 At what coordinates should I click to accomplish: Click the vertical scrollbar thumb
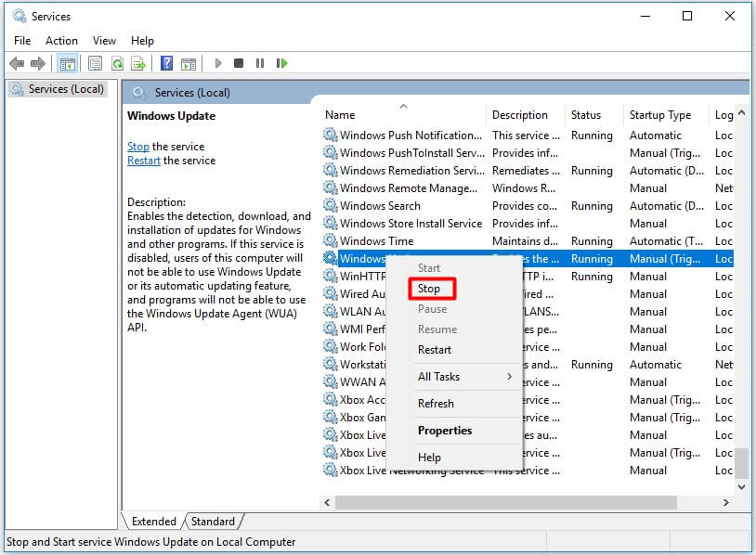[x=741, y=463]
